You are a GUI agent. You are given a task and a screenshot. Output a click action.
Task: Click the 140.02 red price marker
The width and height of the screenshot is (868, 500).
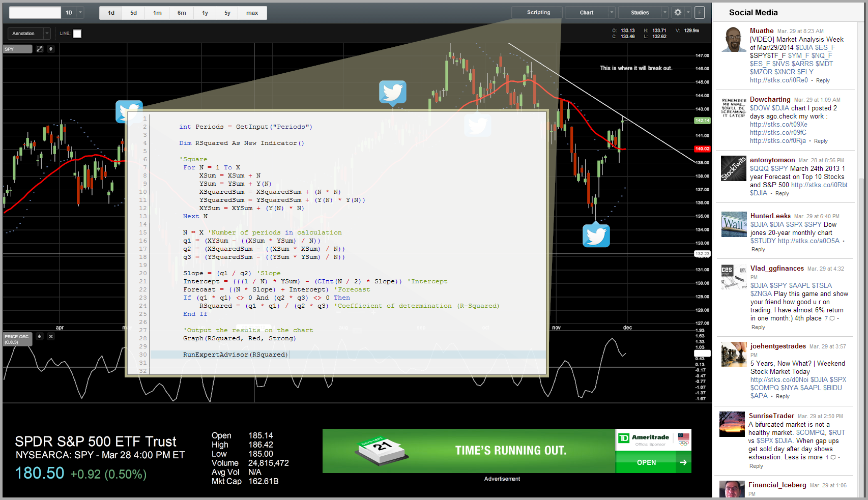(702, 149)
